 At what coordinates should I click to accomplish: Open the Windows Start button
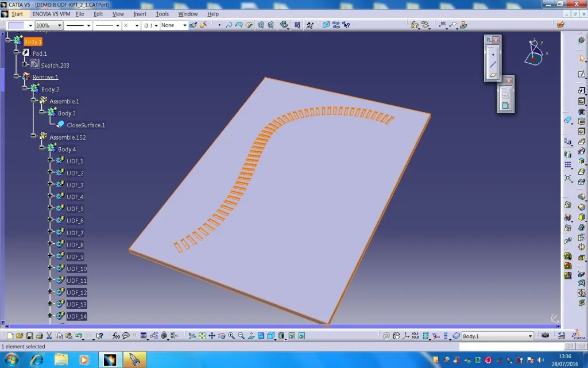pyautogui.click(x=11, y=360)
